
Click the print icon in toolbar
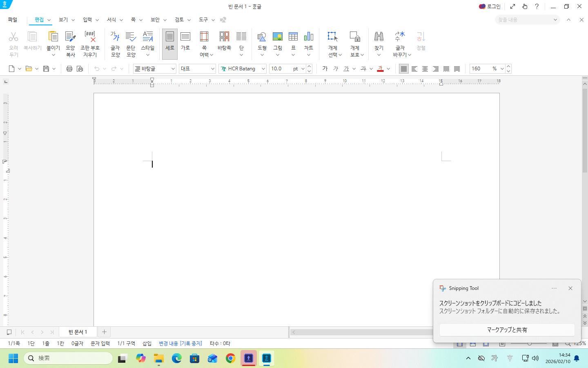click(69, 69)
